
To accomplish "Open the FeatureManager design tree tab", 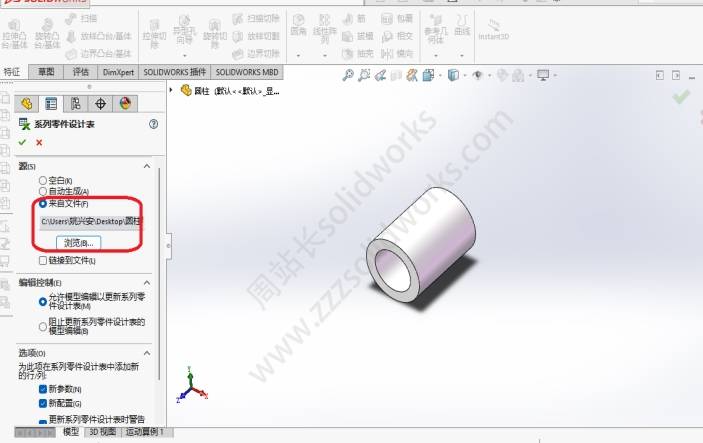I will coord(26,104).
